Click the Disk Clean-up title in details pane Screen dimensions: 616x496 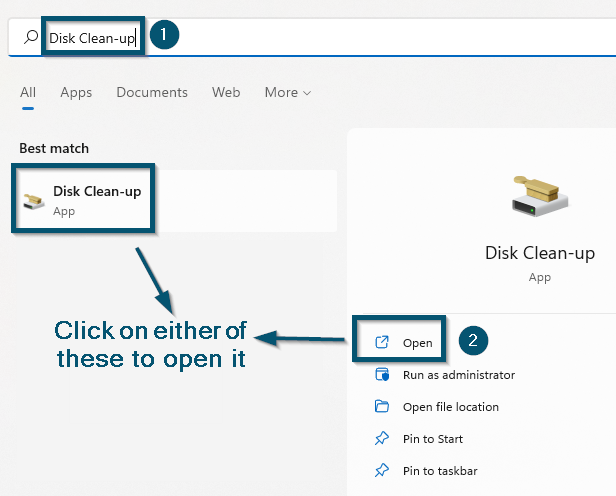click(540, 253)
